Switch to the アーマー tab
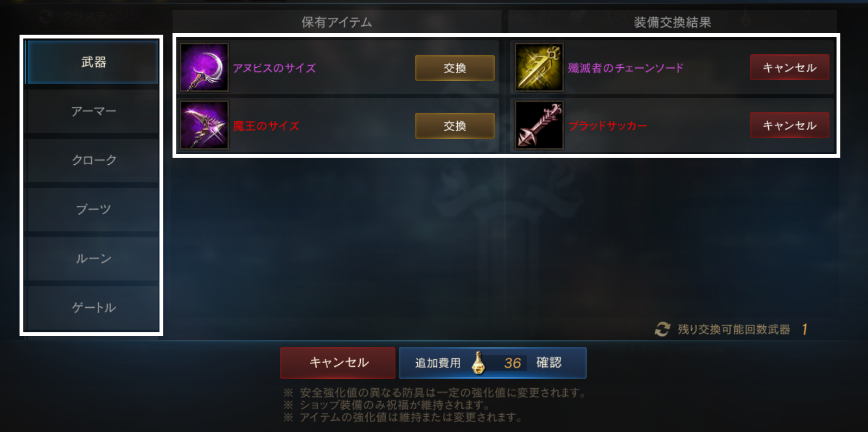 pyautogui.click(x=93, y=111)
